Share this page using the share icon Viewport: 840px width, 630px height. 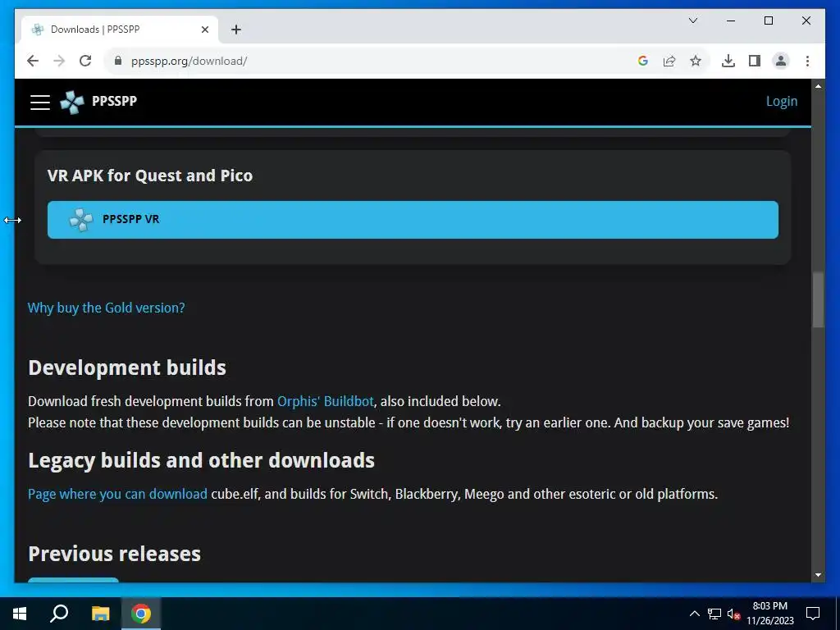669,61
